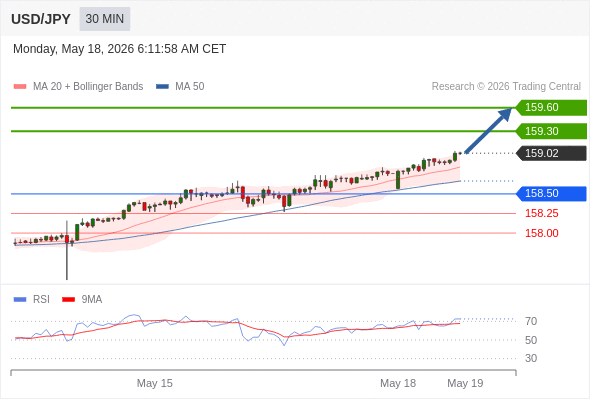Click the RSI 70 level label

(x=531, y=321)
